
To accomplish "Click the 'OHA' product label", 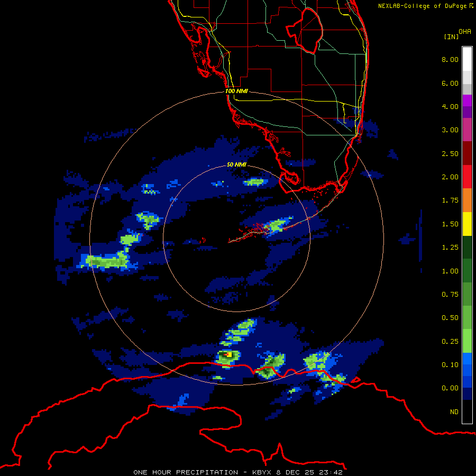I will (x=465, y=32).
